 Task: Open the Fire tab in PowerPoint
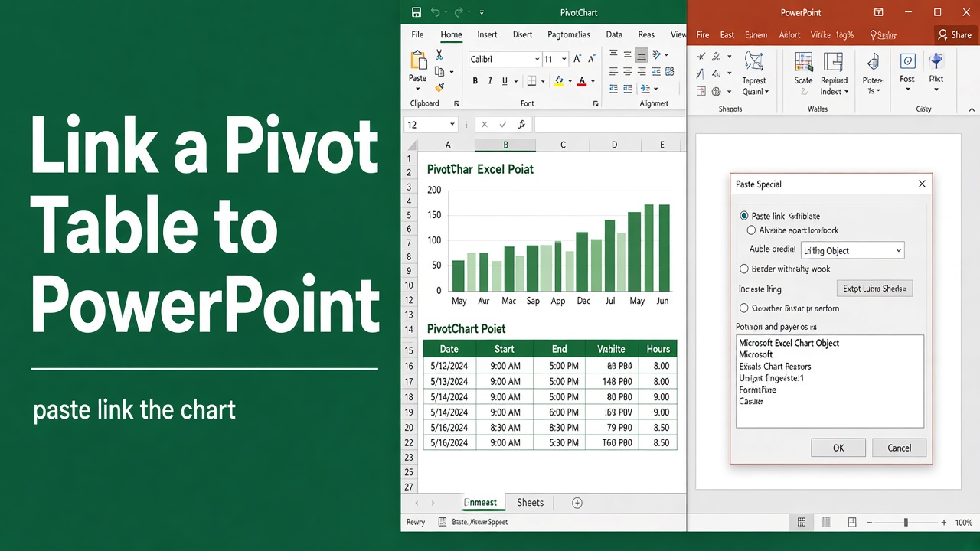coord(703,34)
